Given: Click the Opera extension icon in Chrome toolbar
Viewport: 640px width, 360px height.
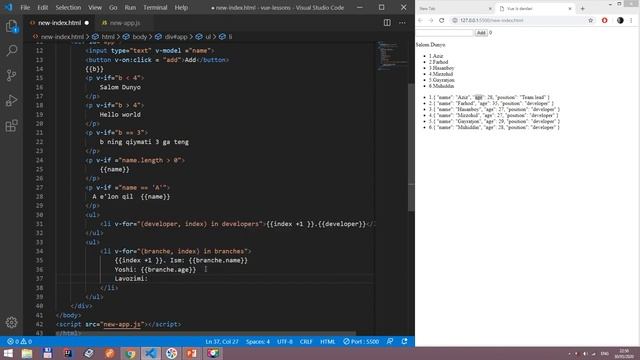Looking at the screenshot, I should pos(604,20).
